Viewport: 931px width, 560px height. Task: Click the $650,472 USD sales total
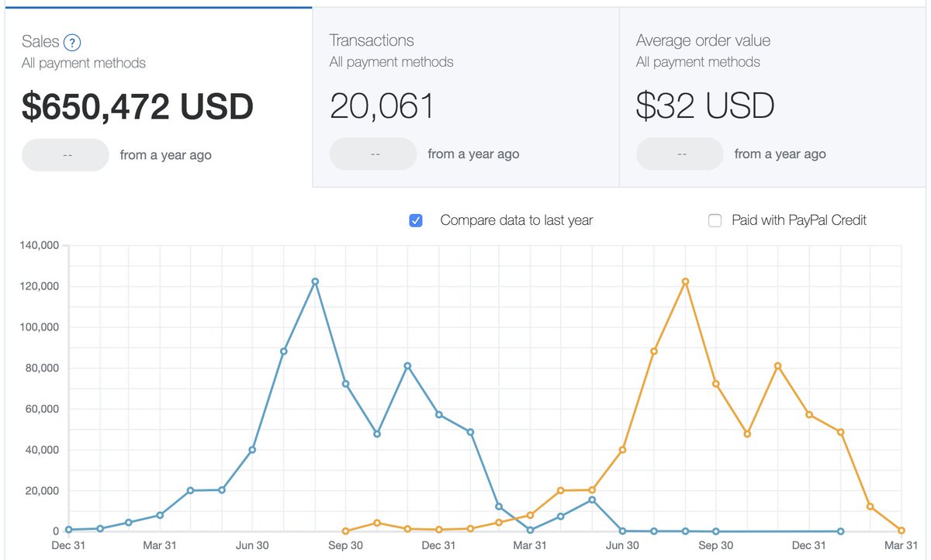click(x=137, y=106)
